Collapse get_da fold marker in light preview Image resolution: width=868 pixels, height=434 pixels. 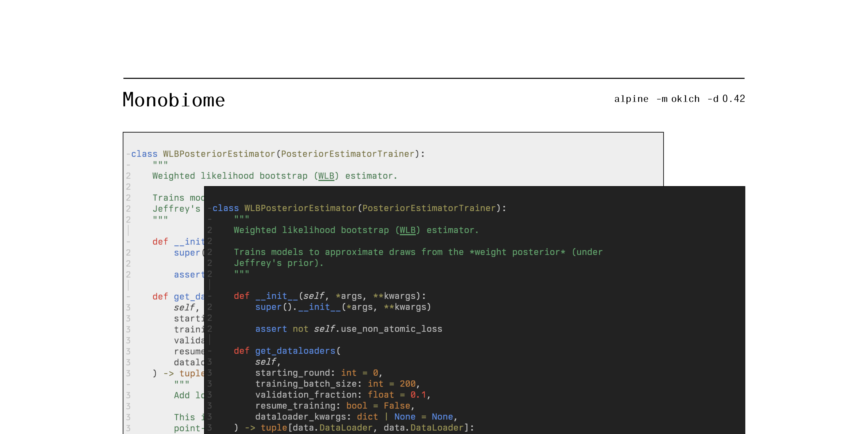(128, 297)
